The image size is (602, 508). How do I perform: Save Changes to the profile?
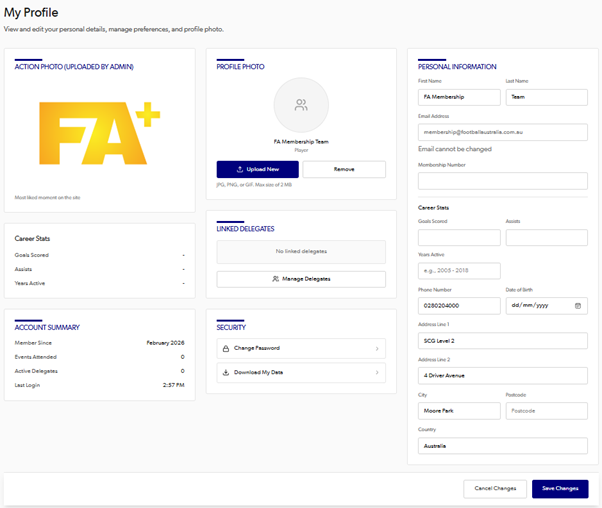click(x=560, y=488)
